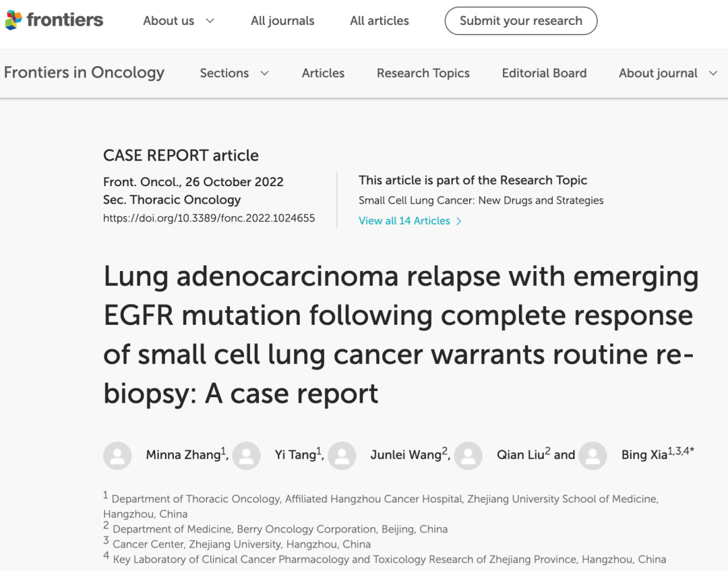Switch to the Articles tab

coord(323,73)
